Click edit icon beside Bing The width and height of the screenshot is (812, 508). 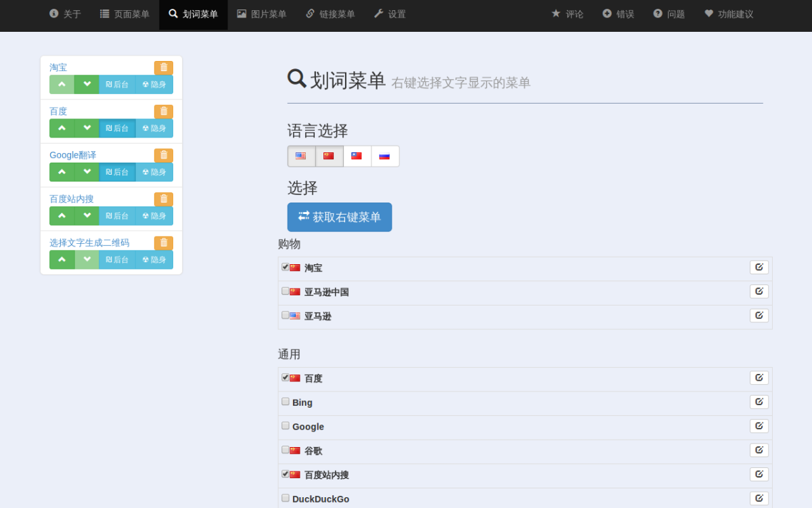point(759,402)
